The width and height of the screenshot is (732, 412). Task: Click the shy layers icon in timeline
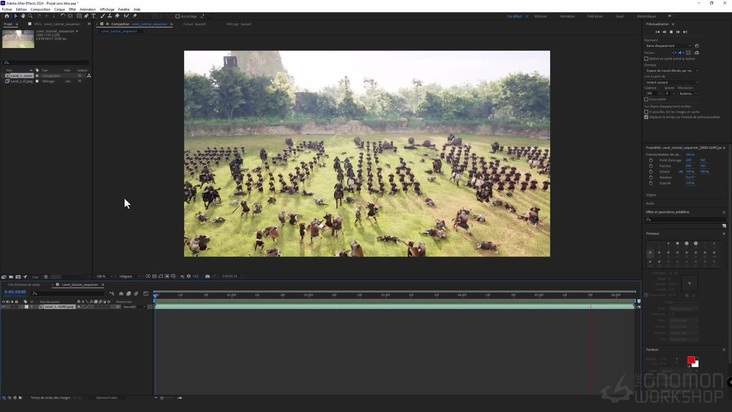(x=121, y=293)
